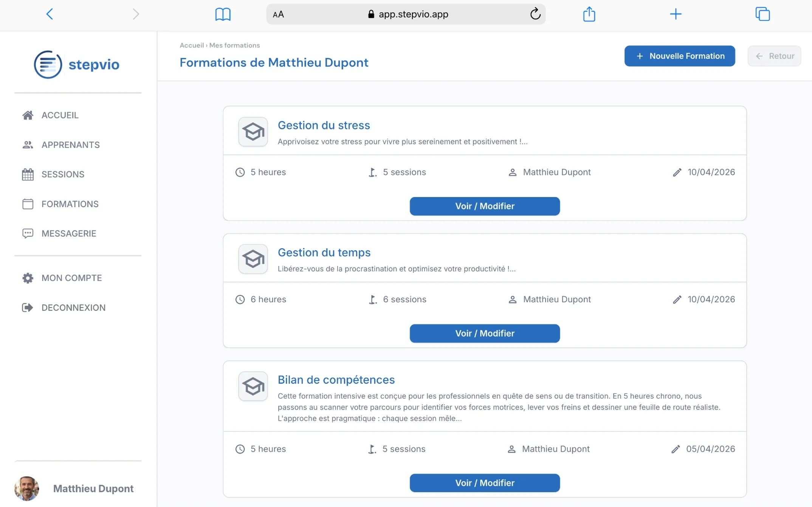The width and height of the screenshot is (812, 507).
Task: Open the Gestion du stress course link
Action: [x=324, y=125]
